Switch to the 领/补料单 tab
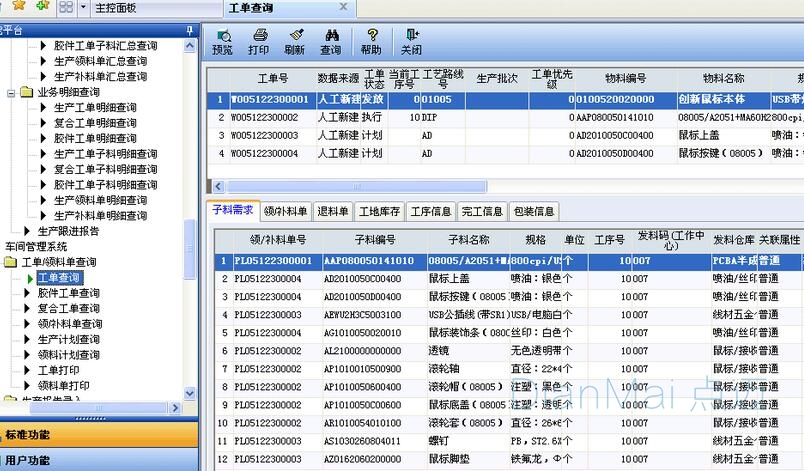Image resolution: width=804 pixels, height=471 pixels. coord(286,211)
